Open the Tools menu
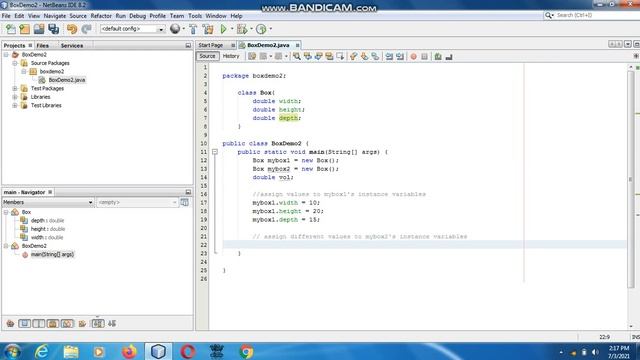This screenshot has width=640, height=360. [x=195, y=16]
